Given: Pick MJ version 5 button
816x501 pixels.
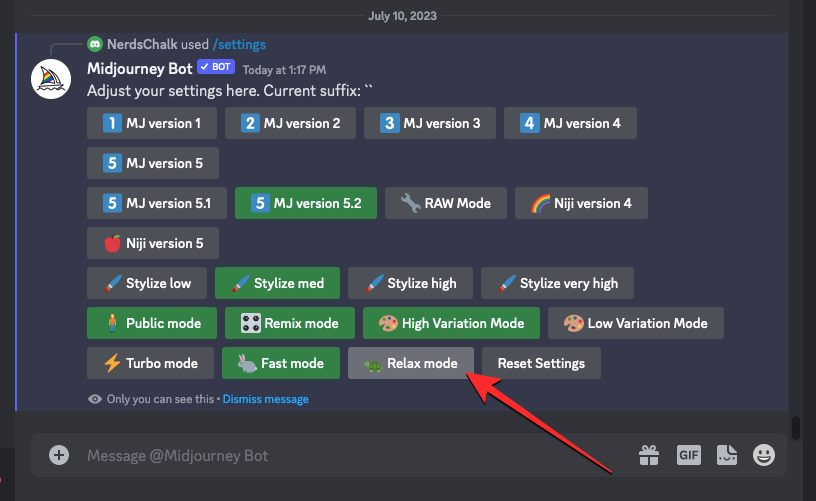Looking at the screenshot, I should click(153, 163).
